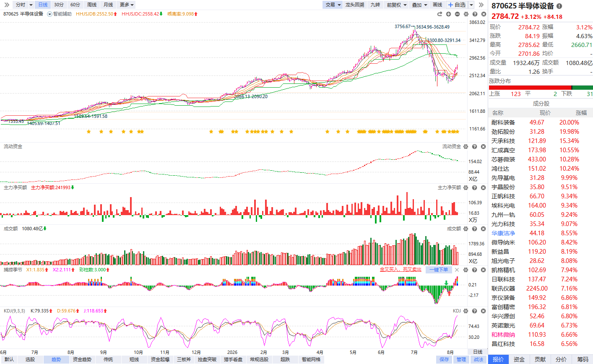Toggle 智能辅助 dropdown circle indicator
Screen dimensions: 593x364
[x=50, y=14]
